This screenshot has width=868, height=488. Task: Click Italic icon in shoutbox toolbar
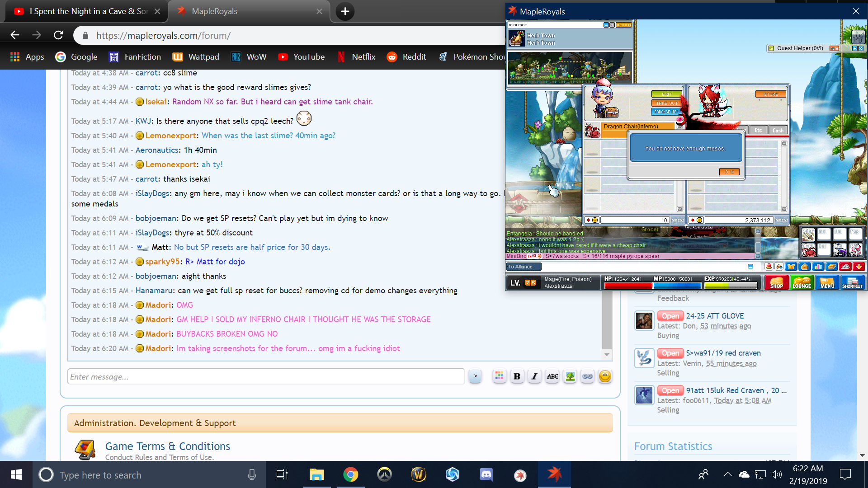click(x=534, y=376)
